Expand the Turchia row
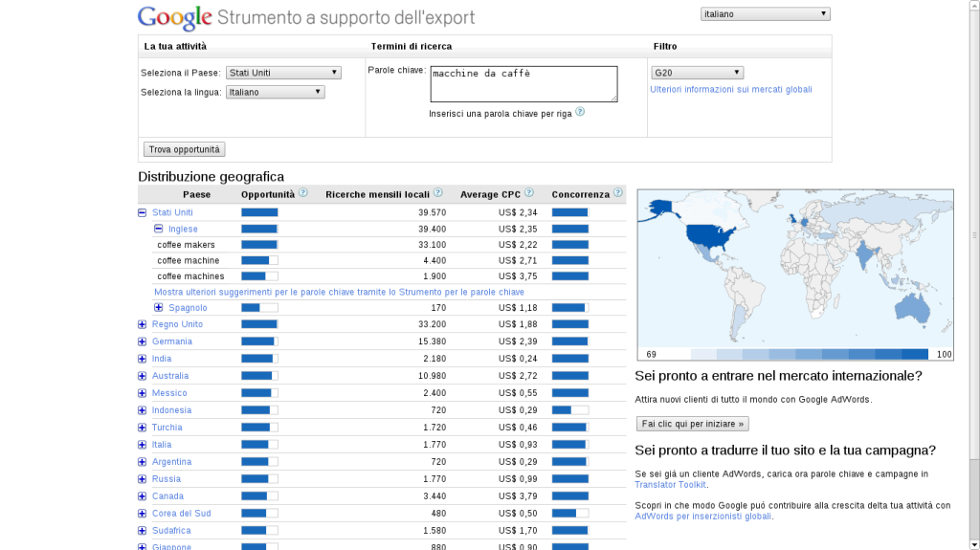 pyautogui.click(x=142, y=428)
